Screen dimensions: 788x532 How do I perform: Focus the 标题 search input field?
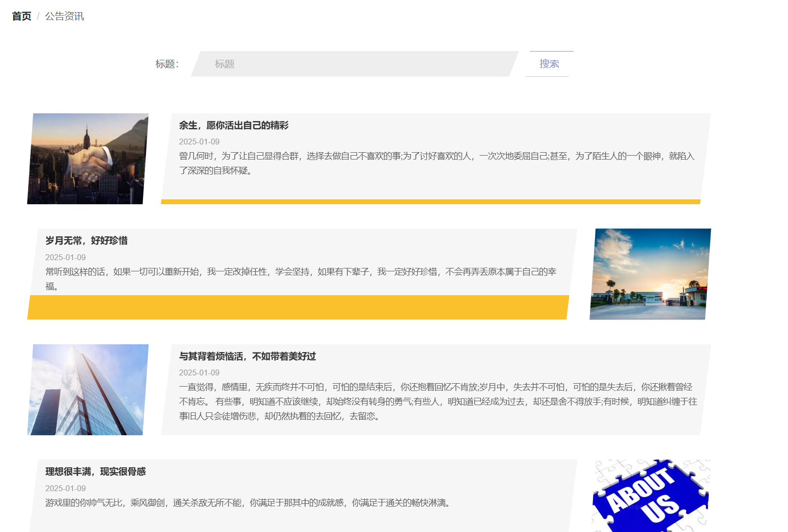coord(355,64)
